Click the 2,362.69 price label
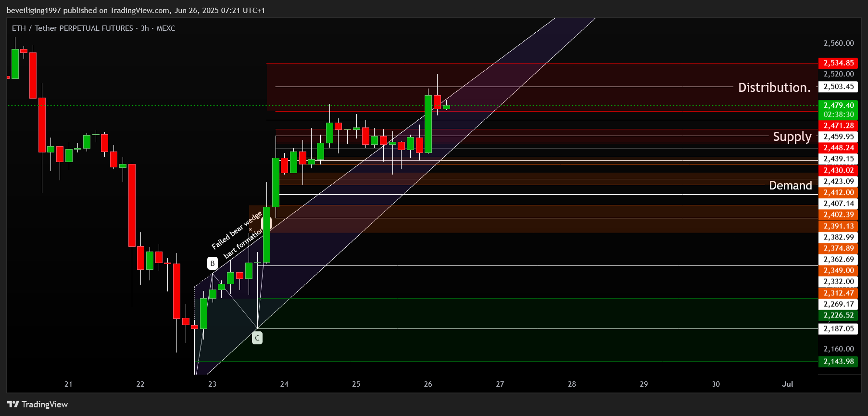The width and height of the screenshot is (868, 416). 838,259
